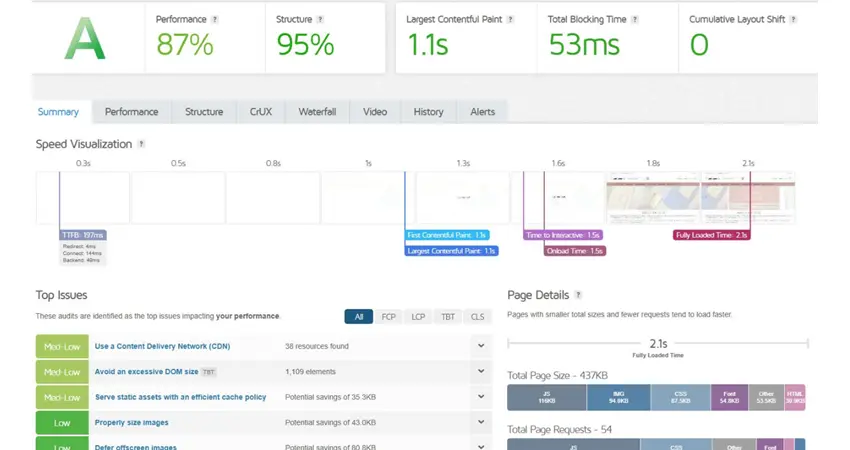
Task: Click Total Page Size 437KB heading
Action: click(x=557, y=375)
